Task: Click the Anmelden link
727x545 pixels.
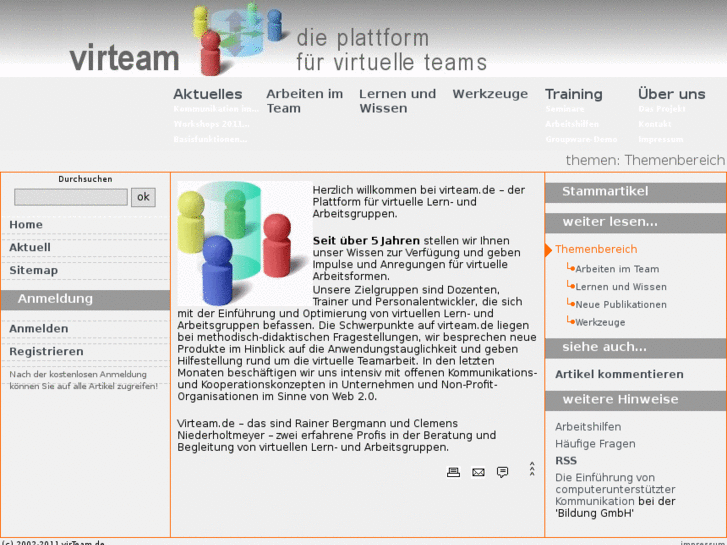Action: pos(38,328)
